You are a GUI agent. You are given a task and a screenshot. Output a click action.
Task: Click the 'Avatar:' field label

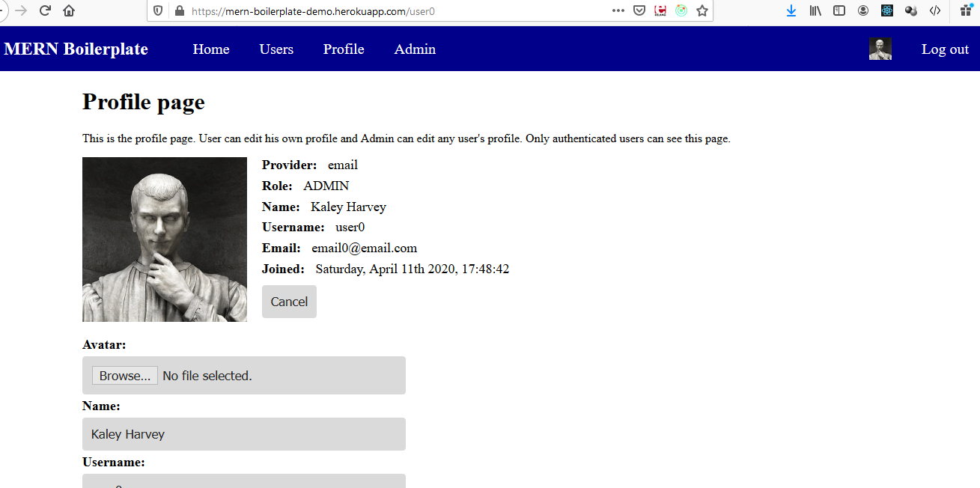(x=104, y=345)
